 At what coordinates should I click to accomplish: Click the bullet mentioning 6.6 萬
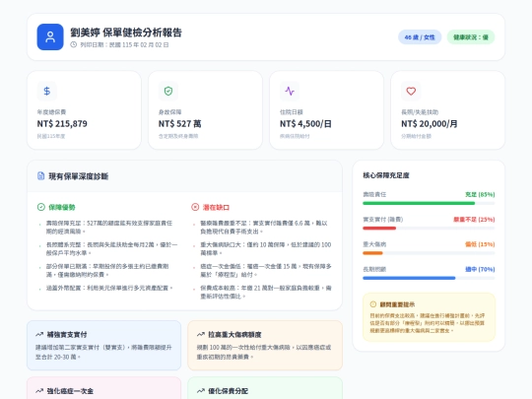coord(264,227)
